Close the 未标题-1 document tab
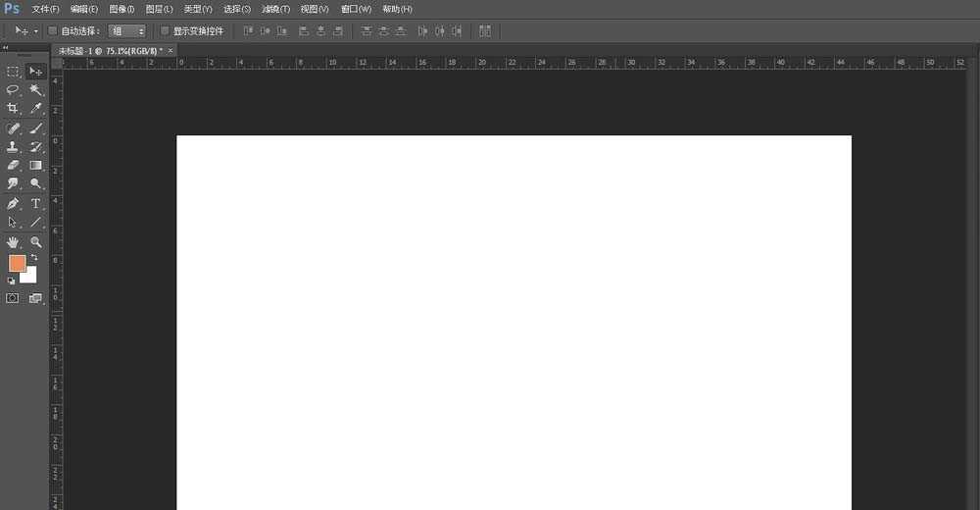Screen dimensions: 980x510 point(171,50)
